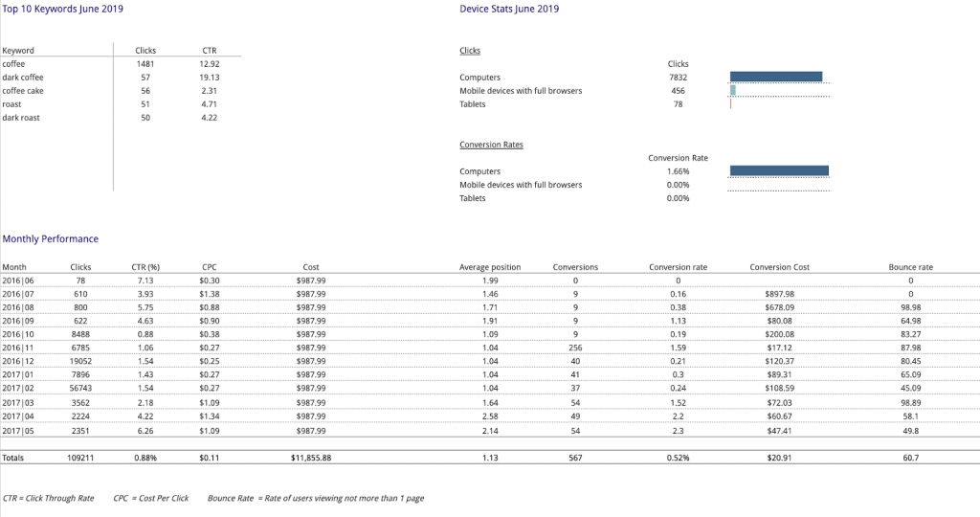
Task: Click the 'CTR = Click Through Rate' footnote
Action: 48,498
